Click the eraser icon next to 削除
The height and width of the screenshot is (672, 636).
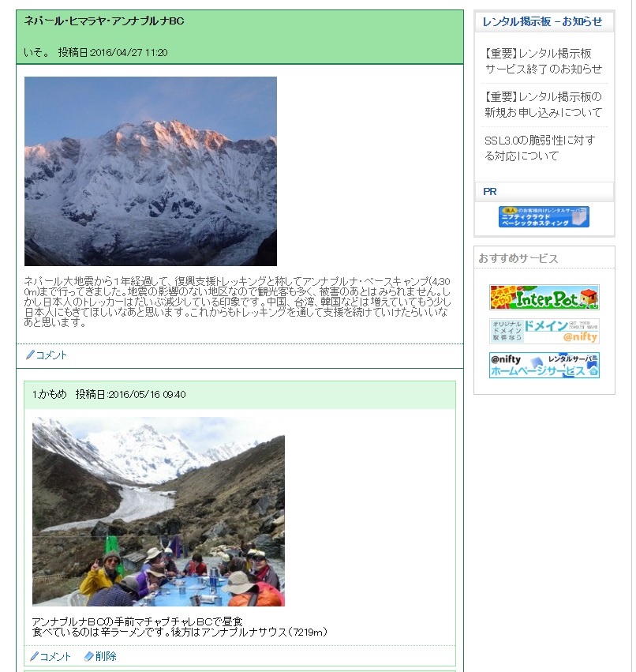pos(88,656)
